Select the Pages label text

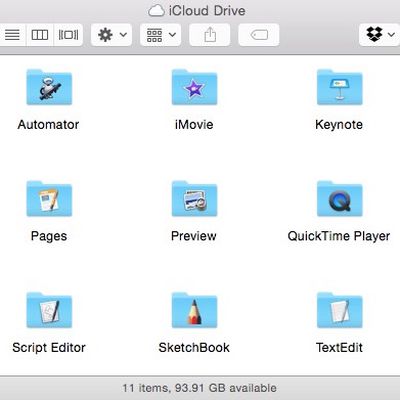49,237
